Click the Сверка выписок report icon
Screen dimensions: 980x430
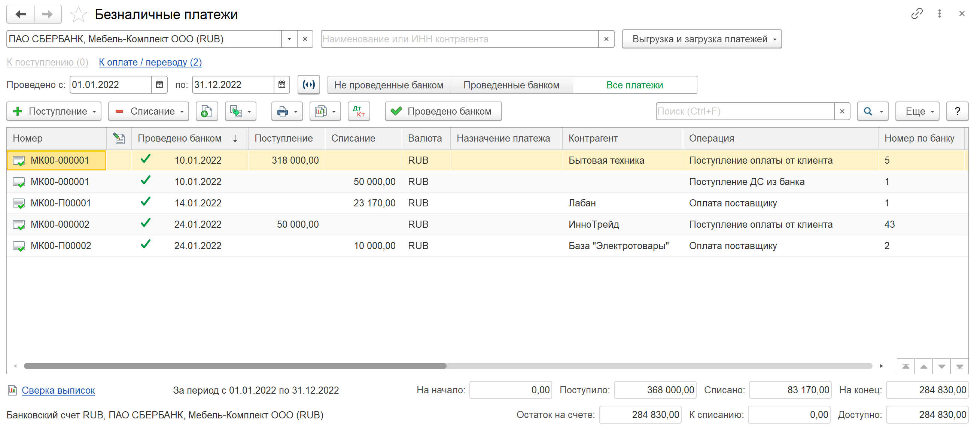tap(12, 390)
